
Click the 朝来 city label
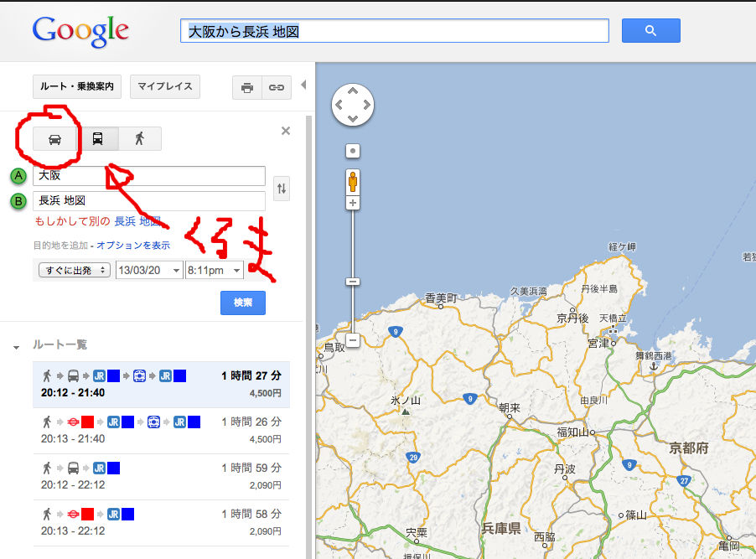coord(510,408)
